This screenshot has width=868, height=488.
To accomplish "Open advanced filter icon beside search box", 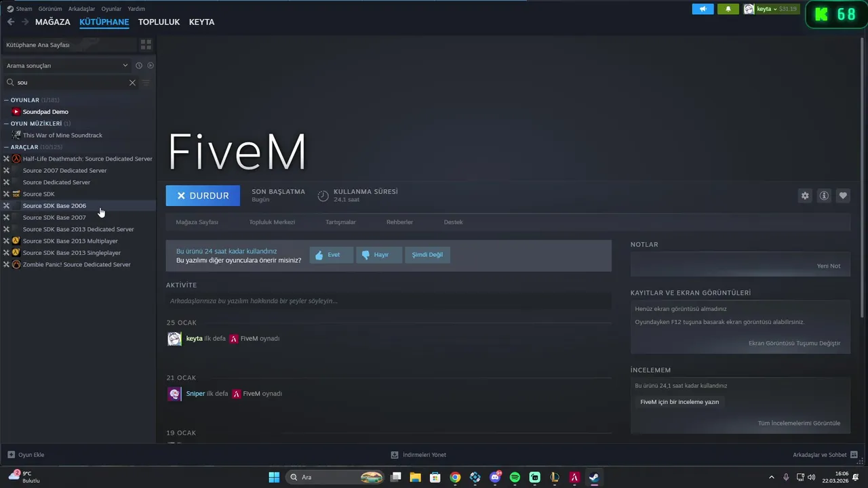I will click(x=146, y=83).
